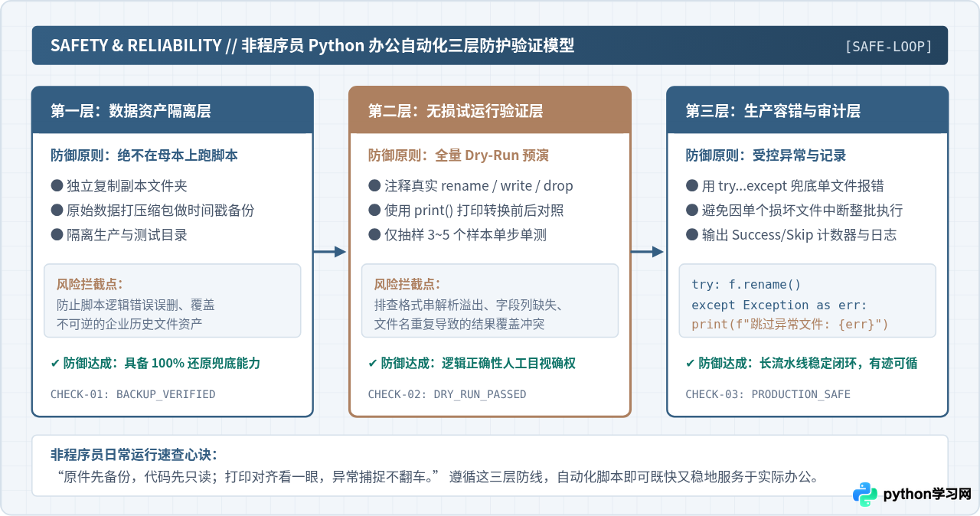Click the except Exception as err: code line
980x516 pixels.
tap(779, 304)
